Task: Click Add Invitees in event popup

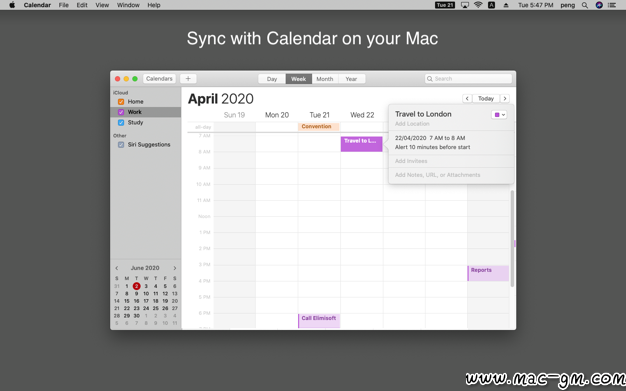Action: click(x=411, y=161)
